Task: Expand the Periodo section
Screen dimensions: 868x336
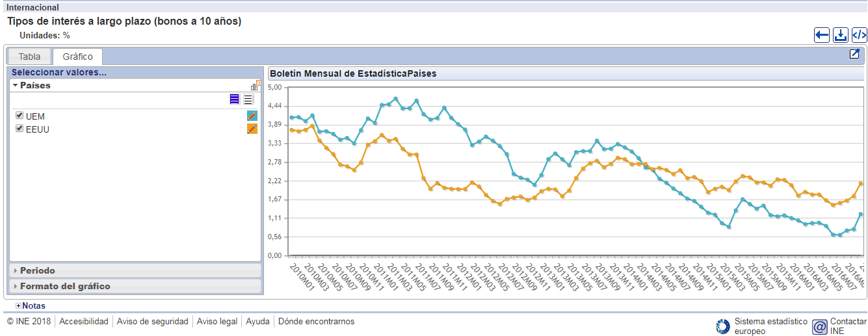Action: (x=37, y=270)
